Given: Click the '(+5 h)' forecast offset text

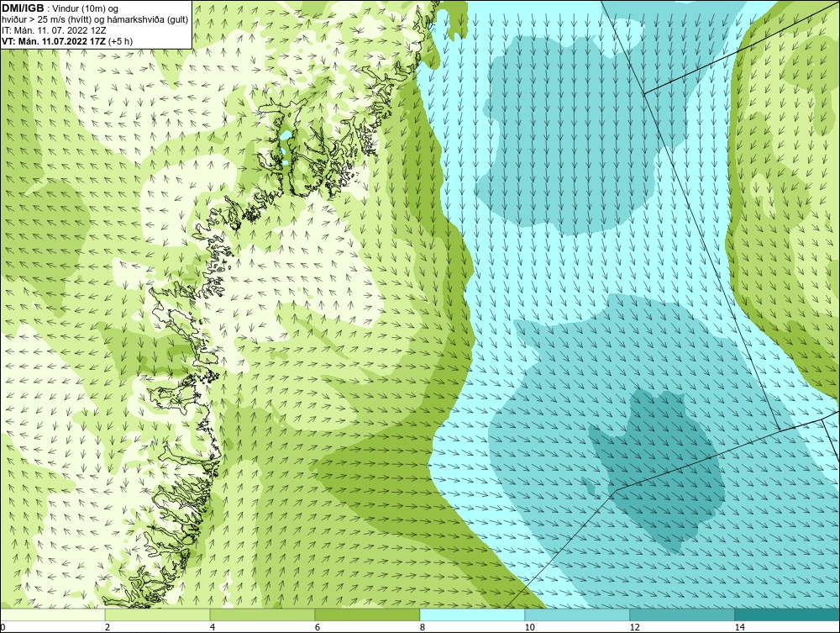Looking at the screenshot, I should tap(120, 41).
